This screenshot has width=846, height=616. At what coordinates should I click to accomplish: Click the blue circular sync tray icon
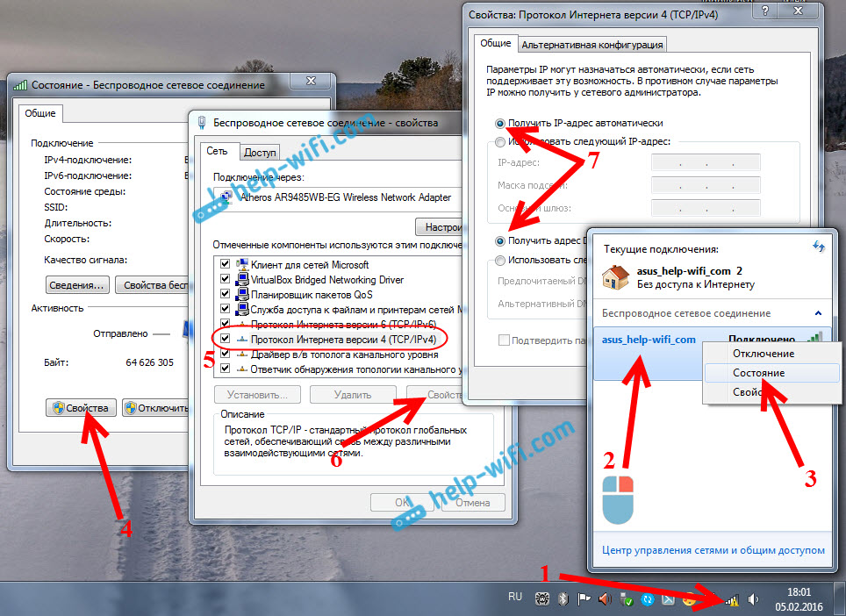(x=647, y=599)
